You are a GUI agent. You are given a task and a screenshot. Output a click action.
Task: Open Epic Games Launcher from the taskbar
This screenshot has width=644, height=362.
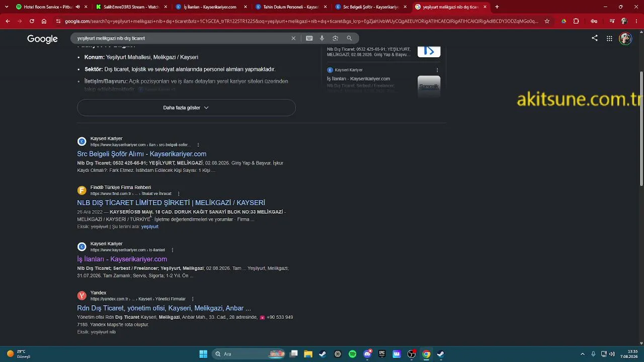pos(382,354)
